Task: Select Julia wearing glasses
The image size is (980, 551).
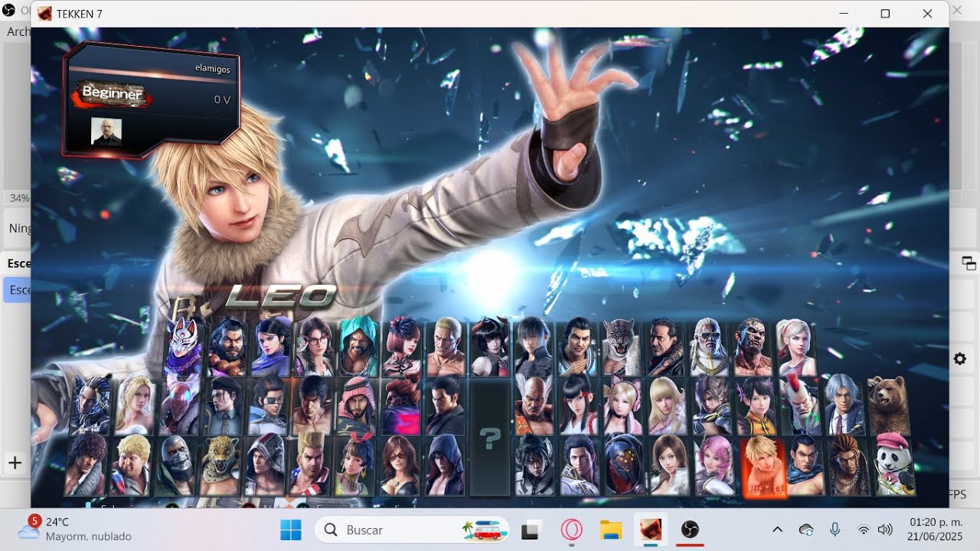Action: (x=315, y=347)
